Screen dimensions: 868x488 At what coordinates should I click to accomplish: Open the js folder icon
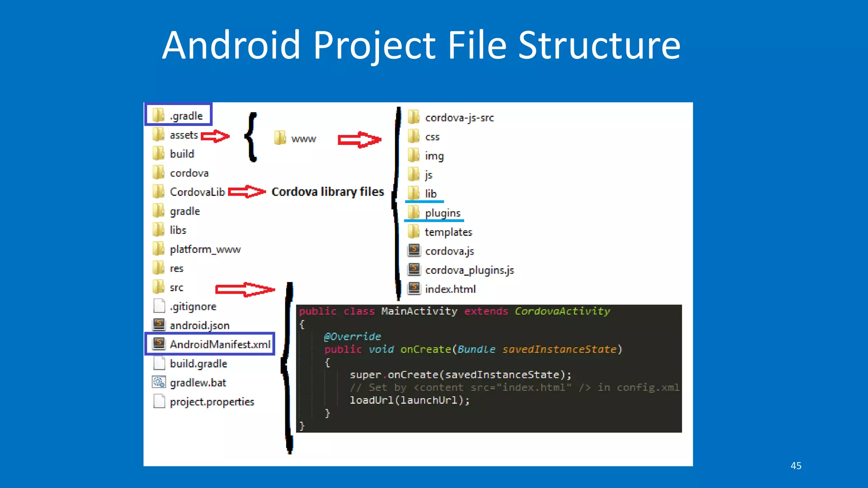(414, 174)
